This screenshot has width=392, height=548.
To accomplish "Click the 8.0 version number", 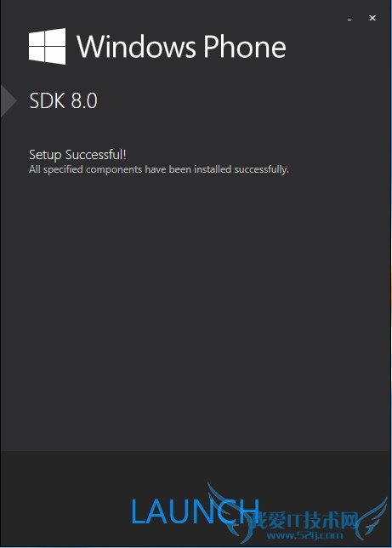I will click(x=84, y=101).
